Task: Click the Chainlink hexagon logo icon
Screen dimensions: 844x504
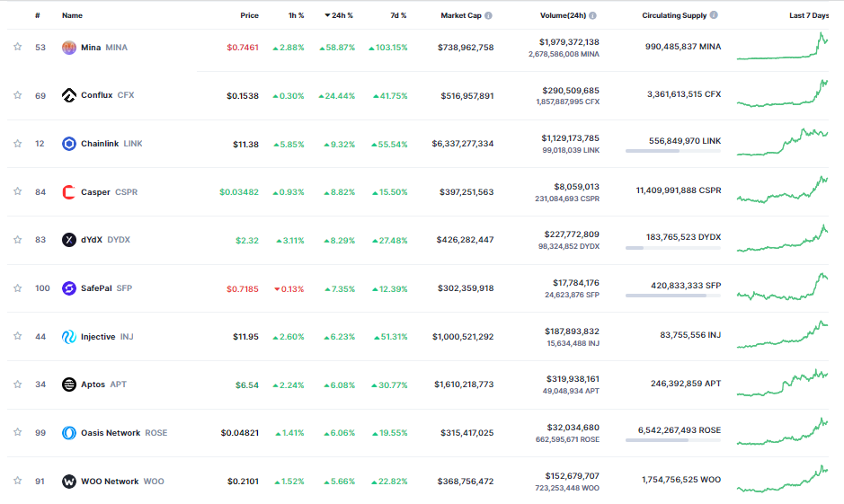Action: click(69, 144)
